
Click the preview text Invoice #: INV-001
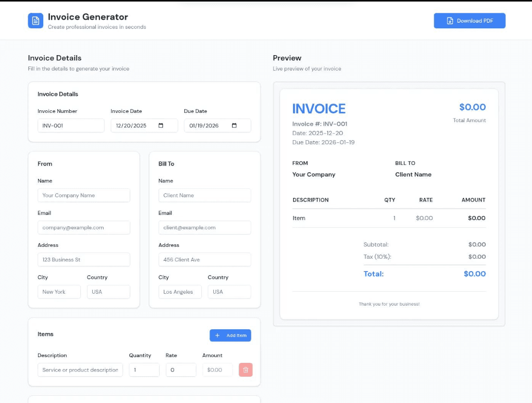[320, 124]
